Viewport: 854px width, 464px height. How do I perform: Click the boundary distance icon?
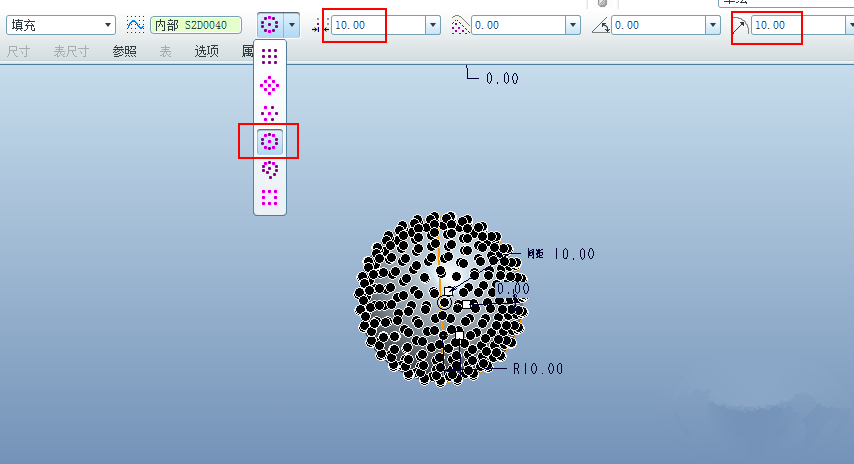[460, 26]
